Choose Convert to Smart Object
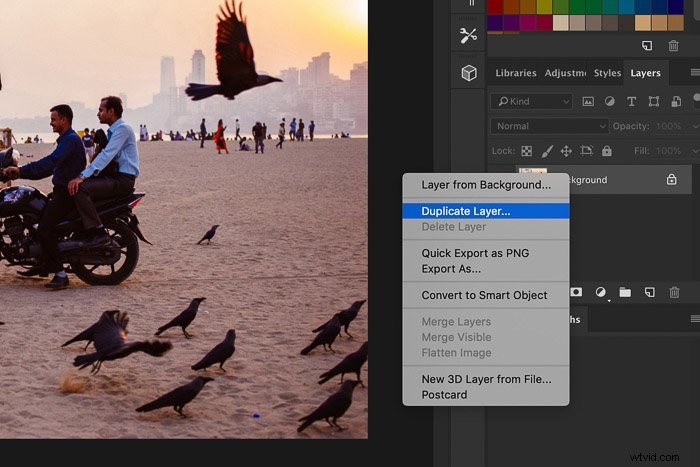Image resolution: width=700 pixels, height=467 pixels. tap(486, 295)
